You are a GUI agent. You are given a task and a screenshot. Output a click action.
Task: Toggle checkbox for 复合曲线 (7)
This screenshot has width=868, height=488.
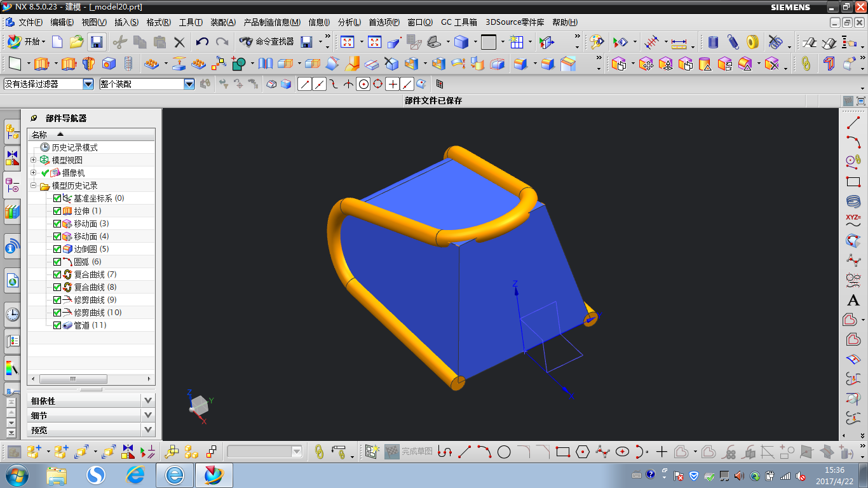[57, 274]
